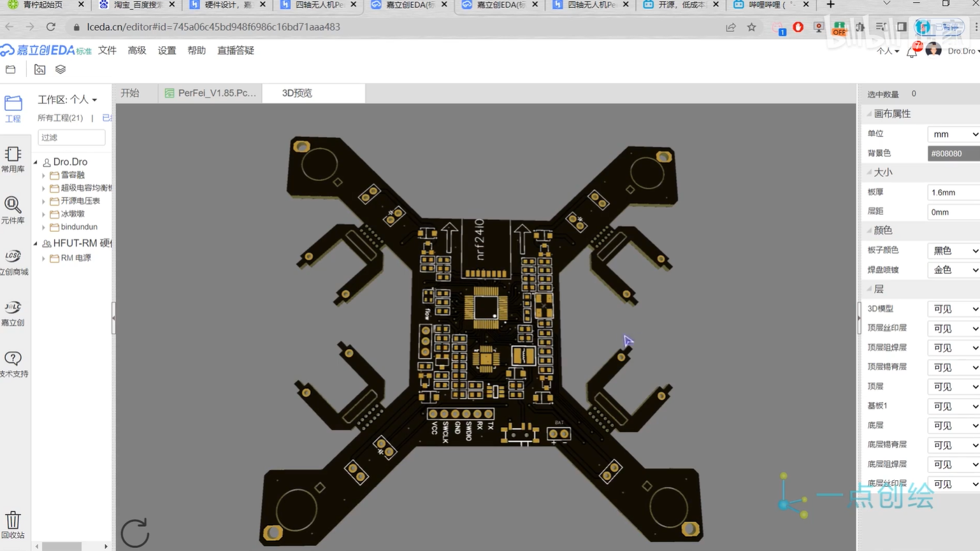Click the layers stack toolbar icon
Image resolution: width=980 pixels, height=551 pixels.
pos(61,69)
